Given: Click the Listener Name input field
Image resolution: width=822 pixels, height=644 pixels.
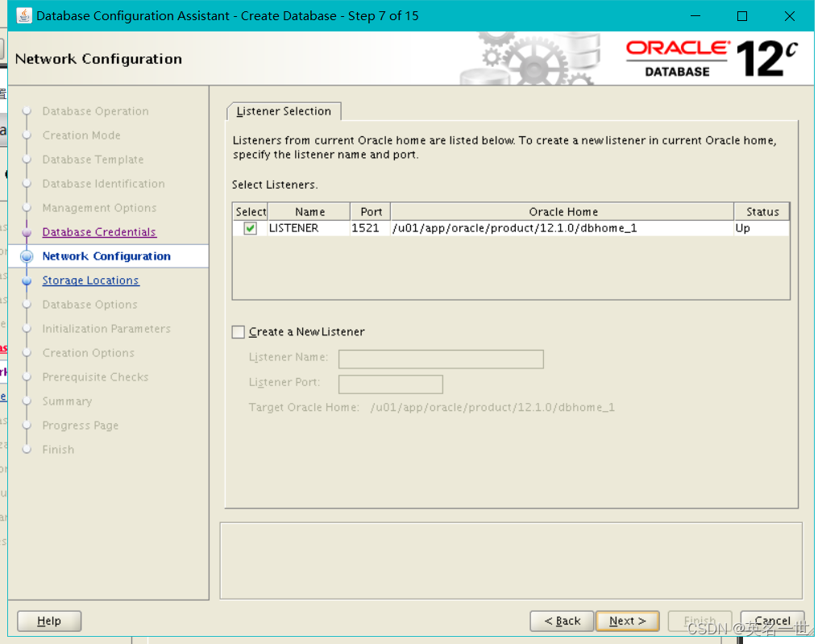Looking at the screenshot, I should pyautogui.click(x=441, y=359).
